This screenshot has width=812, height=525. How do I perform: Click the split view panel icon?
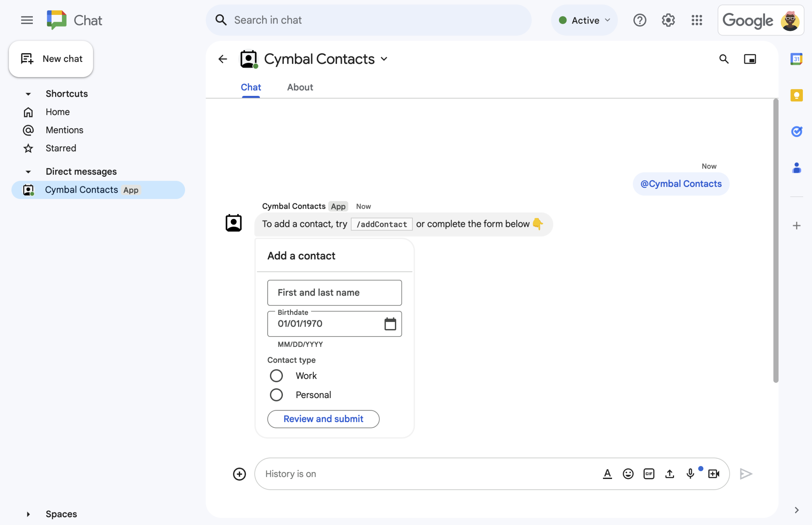point(749,59)
